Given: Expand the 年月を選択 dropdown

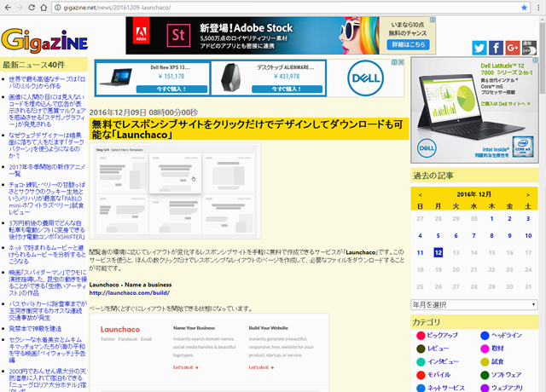Looking at the screenshot, I should pyautogui.click(x=474, y=304).
